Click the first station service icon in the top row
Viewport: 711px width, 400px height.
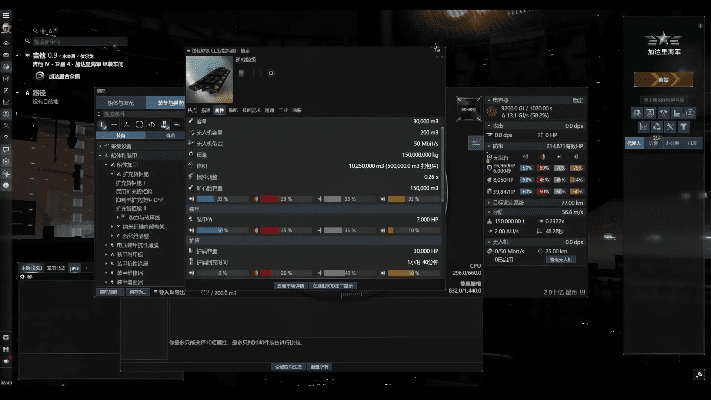pos(634,113)
